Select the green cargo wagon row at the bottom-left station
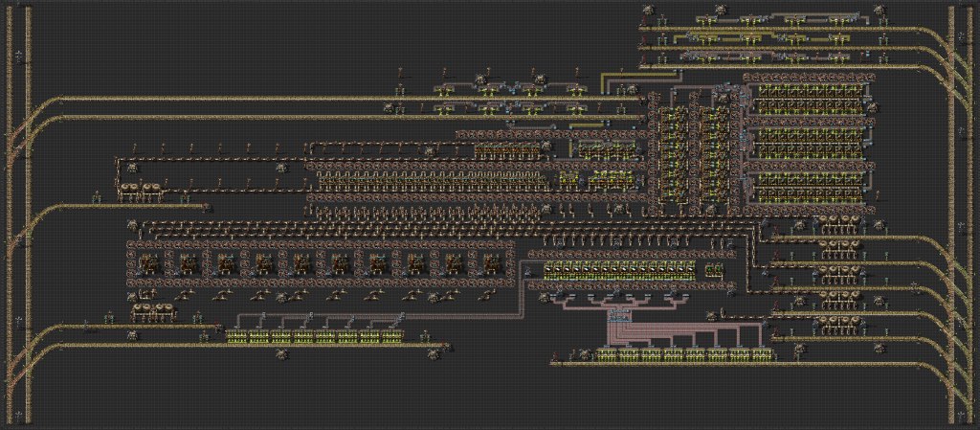The height and width of the screenshot is (430, 980). coord(314,336)
